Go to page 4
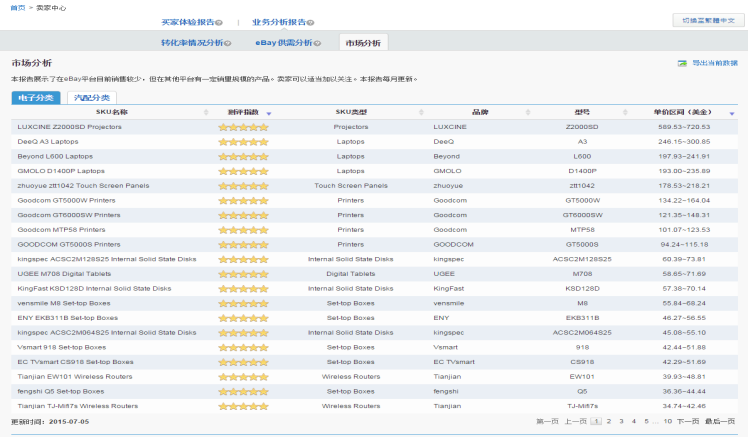Image resolution: width=749 pixels, height=438 pixels. [634, 421]
